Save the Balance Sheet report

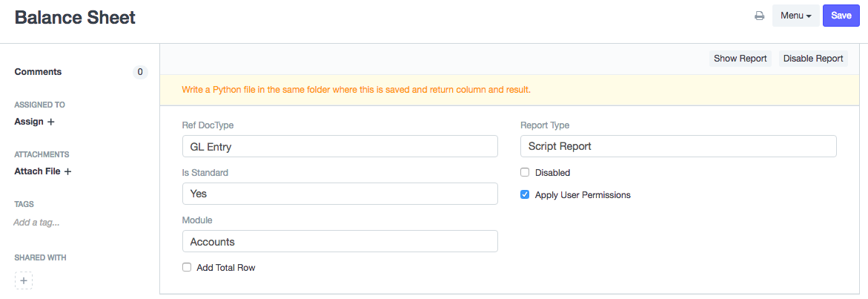click(x=841, y=16)
